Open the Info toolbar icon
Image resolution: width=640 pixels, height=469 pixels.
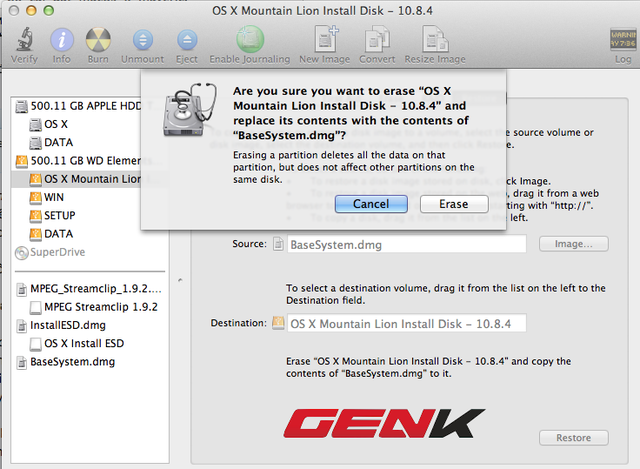62,40
